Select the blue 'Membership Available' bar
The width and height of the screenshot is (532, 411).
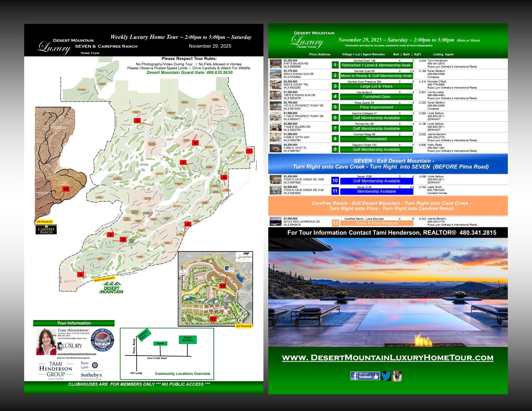[x=376, y=191]
